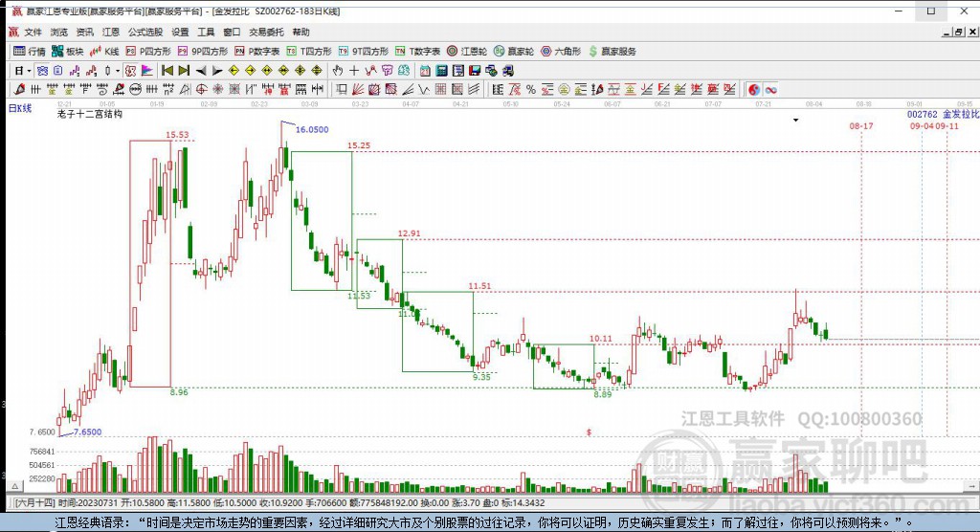The image size is (980, 532).
Task: Click the 08-17 date marker
Action: tap(861, 126)
